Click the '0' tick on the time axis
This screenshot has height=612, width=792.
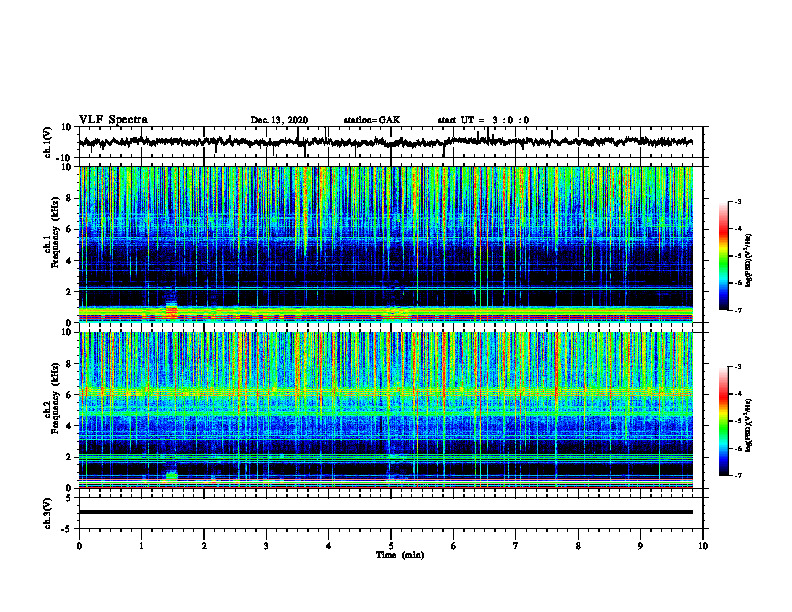click(79, 546)
